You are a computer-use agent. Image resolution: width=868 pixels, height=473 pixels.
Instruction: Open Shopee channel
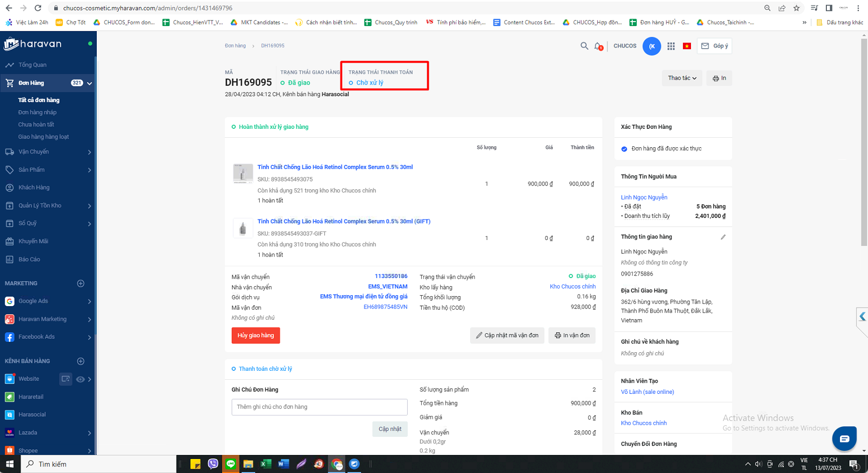pyautogui.click(x=28, y=450)
